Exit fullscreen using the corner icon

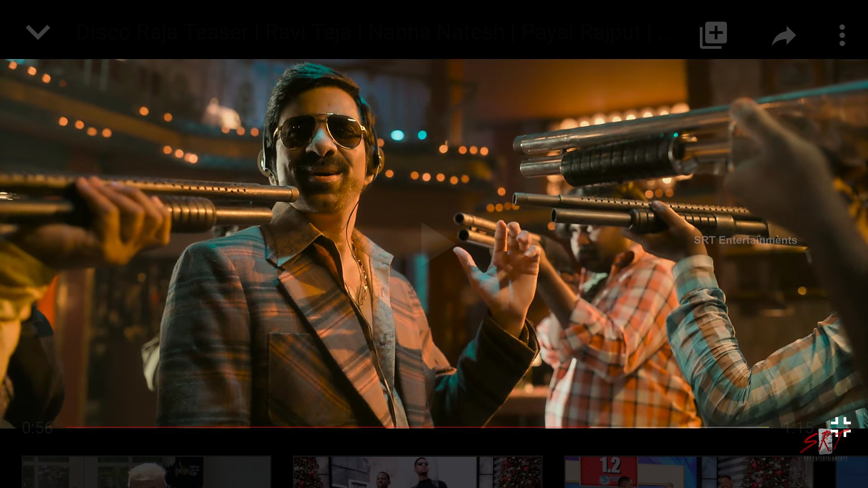840,426
